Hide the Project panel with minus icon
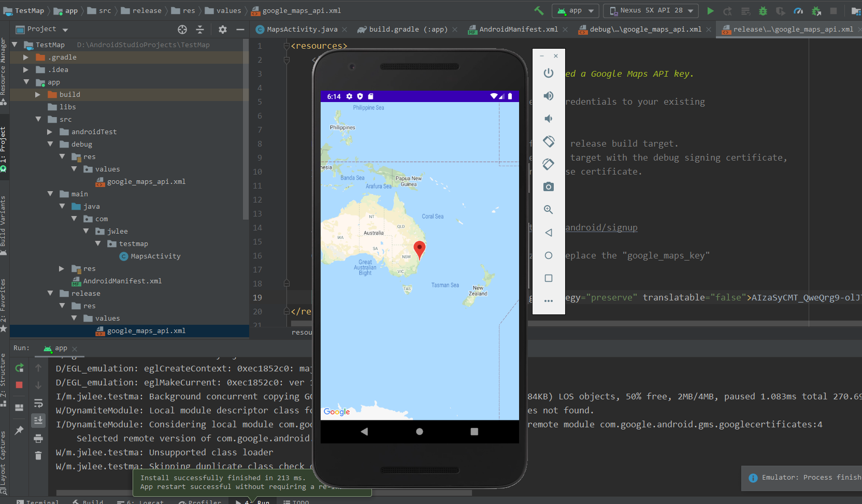862x504 pixels. point(240,30)
